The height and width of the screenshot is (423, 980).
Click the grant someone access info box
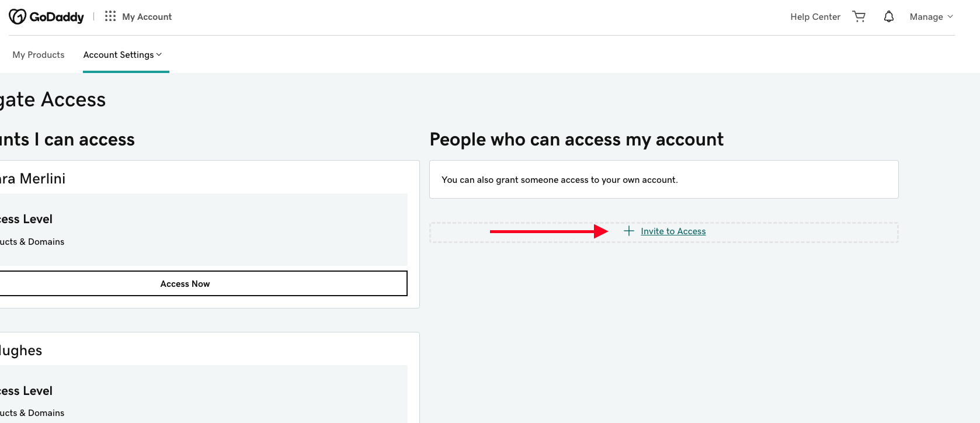pyautogui.click(x=664, y=179)
